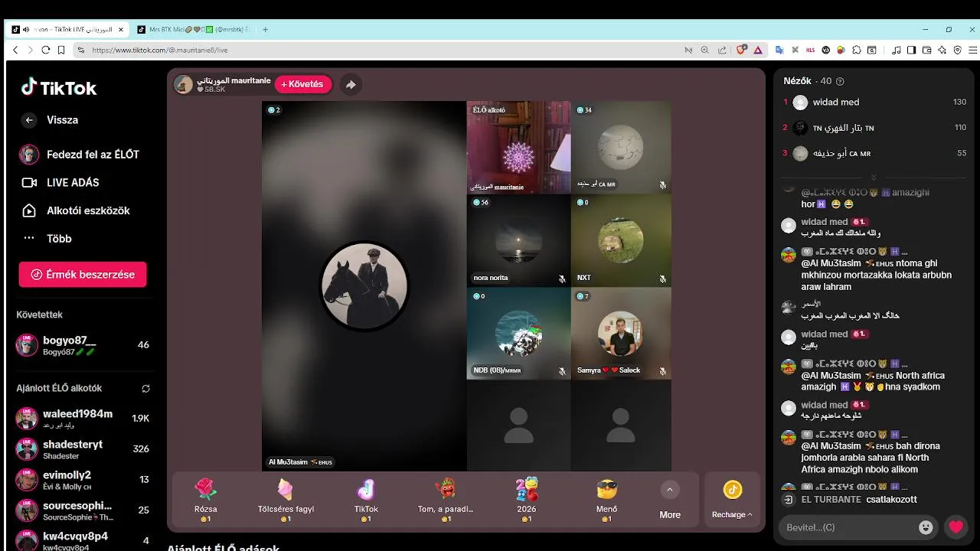Switch to the Mrs BTK browser tab

point(194,29)
